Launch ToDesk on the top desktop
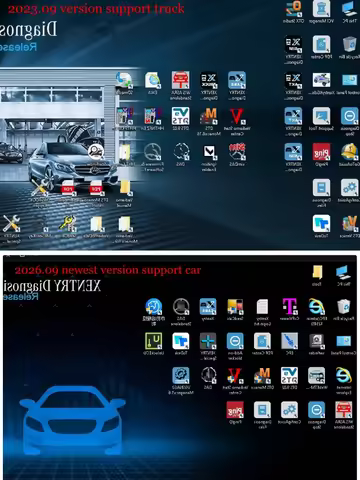Screen dimensions: 360x480 (x=321, y=223)
